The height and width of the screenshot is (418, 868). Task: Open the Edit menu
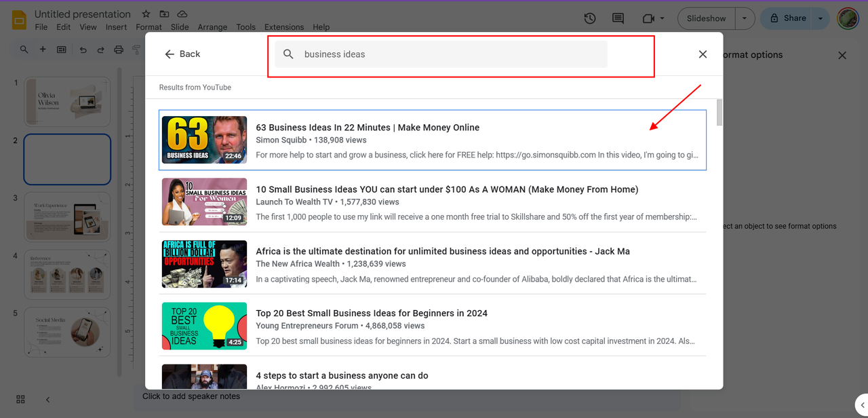pyautogui.click(x=63, y=27)
